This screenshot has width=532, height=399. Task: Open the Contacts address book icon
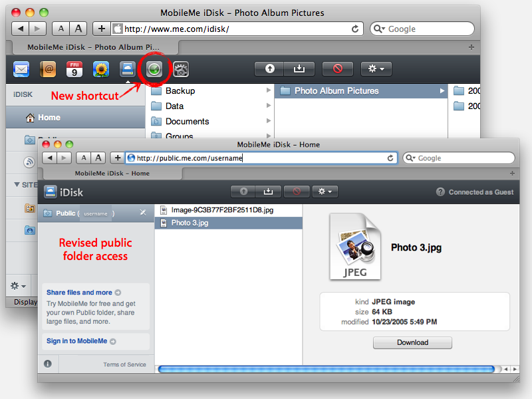48,69
